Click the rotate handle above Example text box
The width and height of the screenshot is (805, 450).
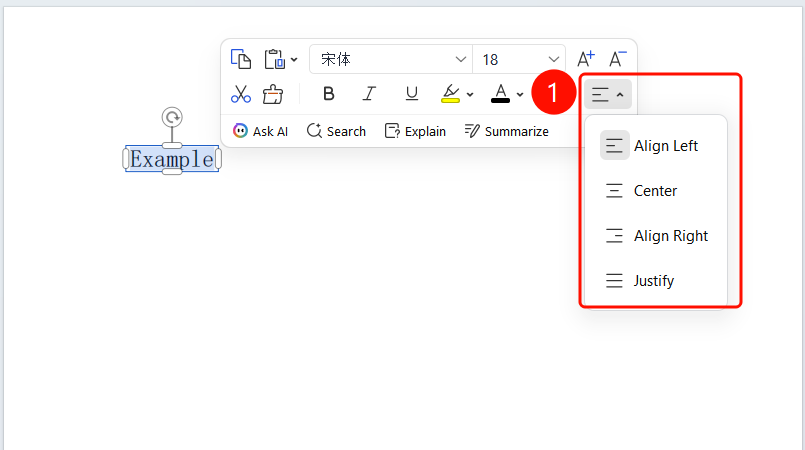172,118
